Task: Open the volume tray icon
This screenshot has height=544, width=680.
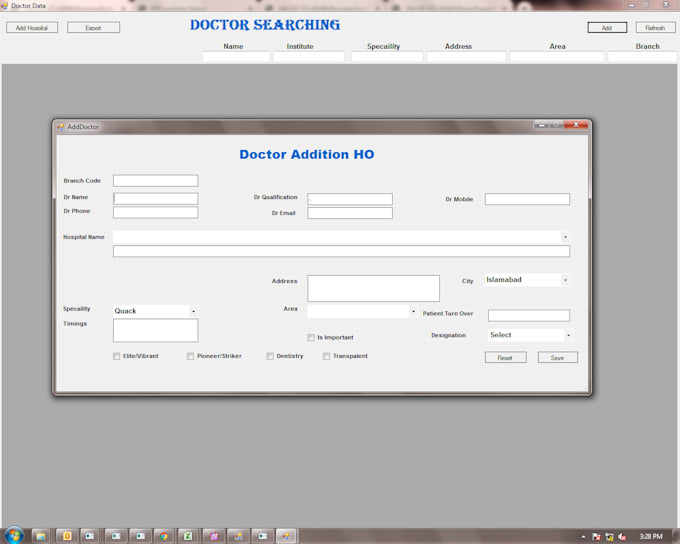Action: [622, 537]
